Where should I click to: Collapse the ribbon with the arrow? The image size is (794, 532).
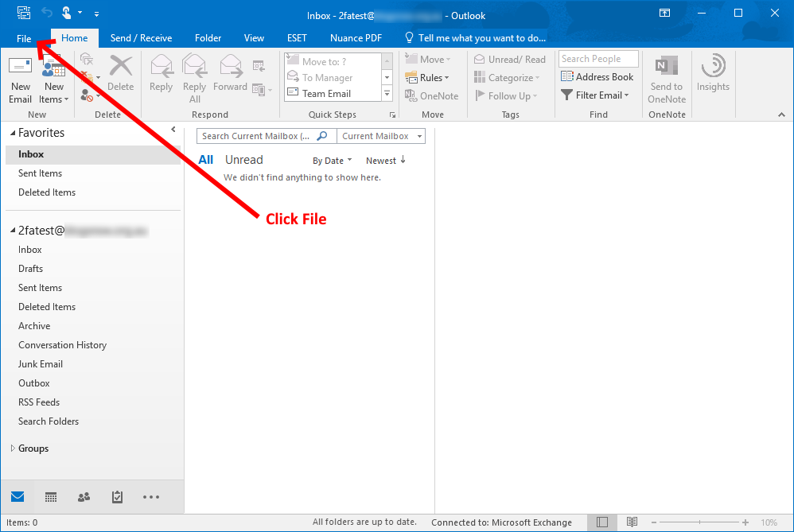782,115
